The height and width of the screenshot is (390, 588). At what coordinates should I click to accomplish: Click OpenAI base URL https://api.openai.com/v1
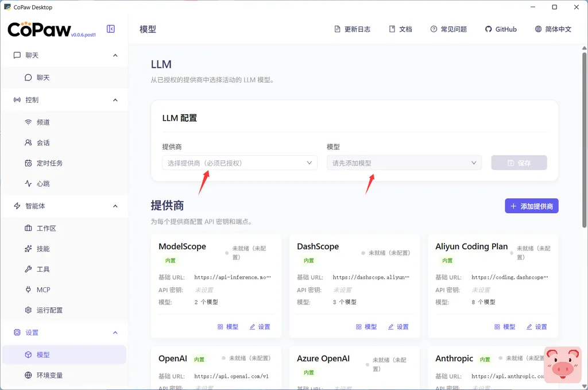click(x=231, y=376)
